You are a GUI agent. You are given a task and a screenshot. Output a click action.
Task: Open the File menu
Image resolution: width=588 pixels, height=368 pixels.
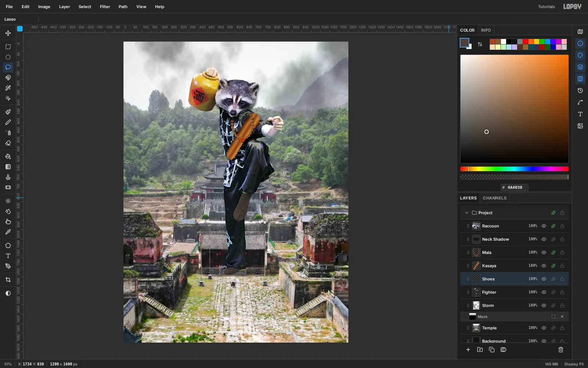click(9, 7)
